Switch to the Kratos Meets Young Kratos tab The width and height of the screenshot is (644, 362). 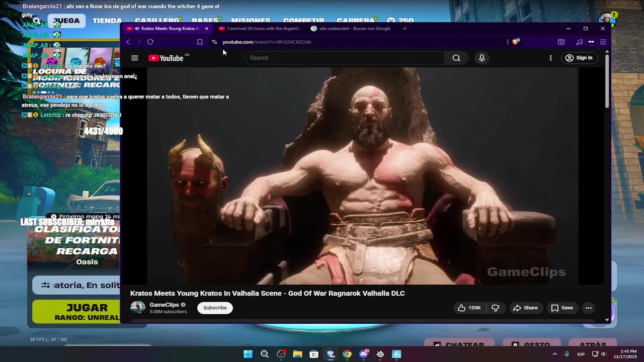[167, 29]
